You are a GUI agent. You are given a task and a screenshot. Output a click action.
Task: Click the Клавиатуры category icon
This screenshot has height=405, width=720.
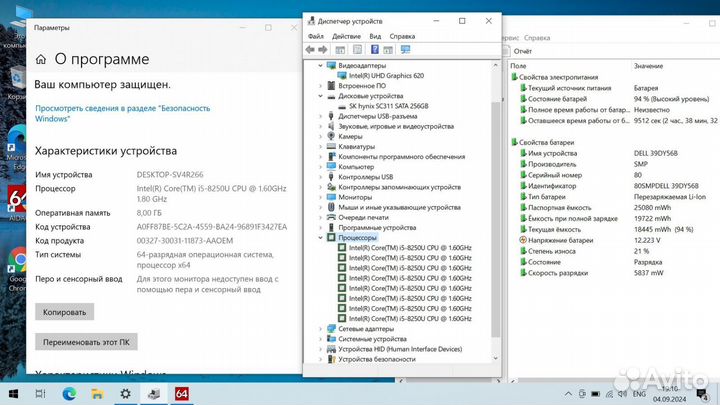(331, 146)
